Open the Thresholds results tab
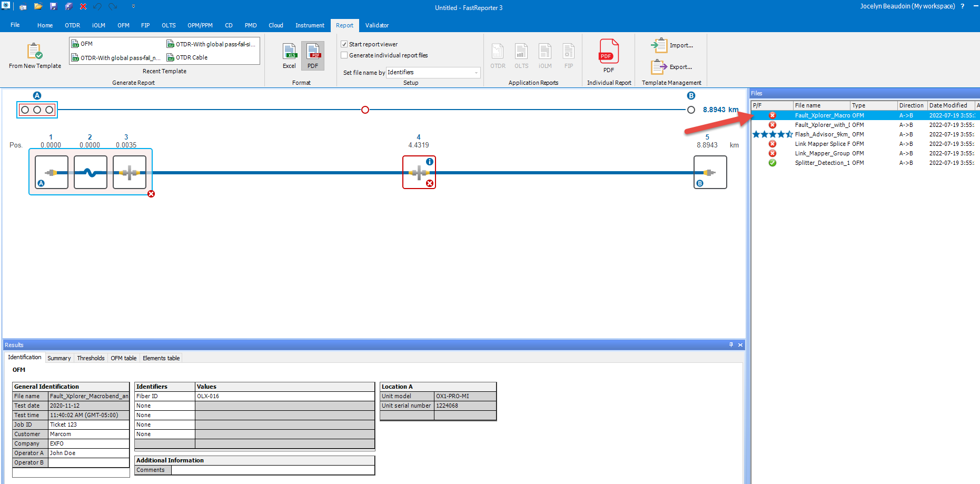 tap(91, 358)
